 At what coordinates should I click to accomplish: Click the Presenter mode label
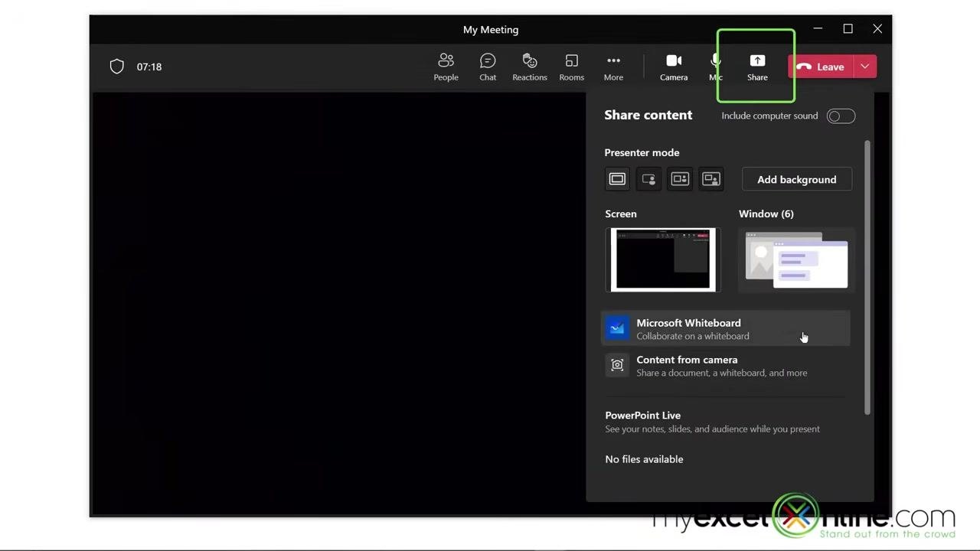pos(642,152)
